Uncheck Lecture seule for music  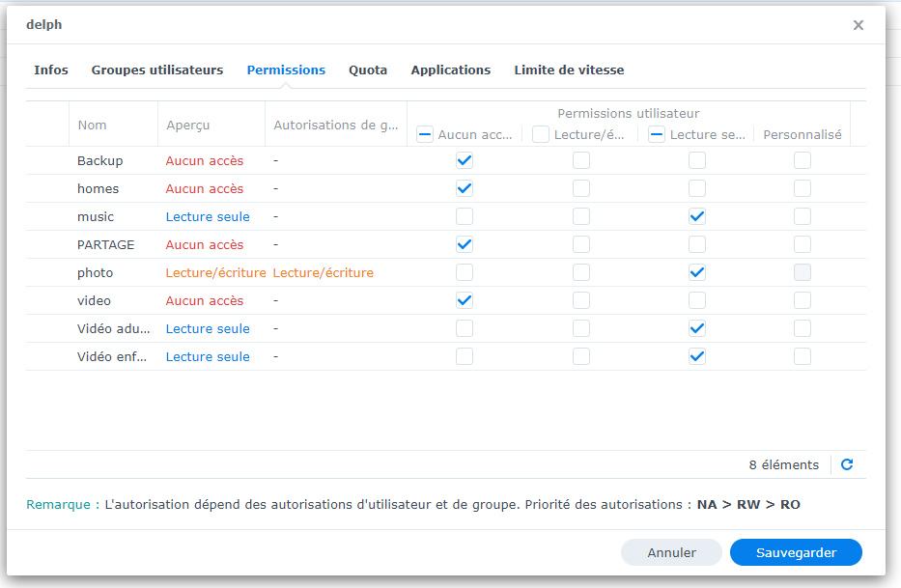coord(697,216)
